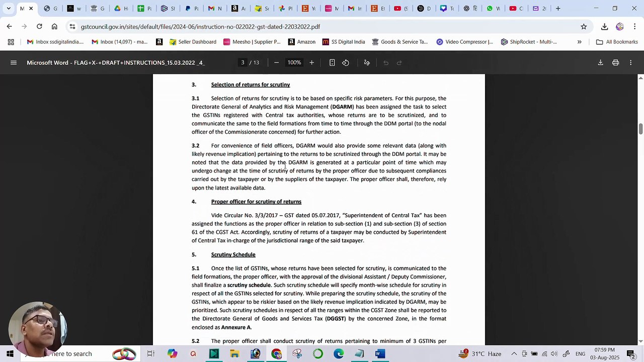Click the PDF vertical scrollbar thumb
The image size is (644, 362).
pyautogui.click(x=640, y=129)
